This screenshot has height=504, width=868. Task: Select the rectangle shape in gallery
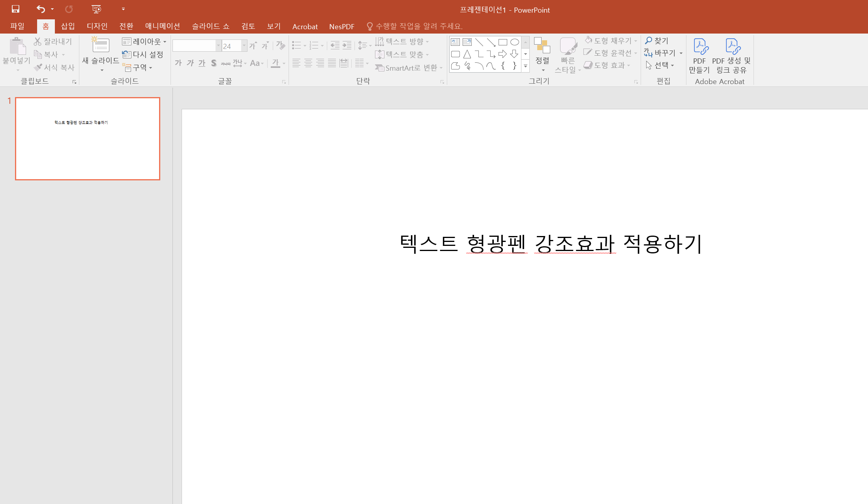[x=502, y=42]
